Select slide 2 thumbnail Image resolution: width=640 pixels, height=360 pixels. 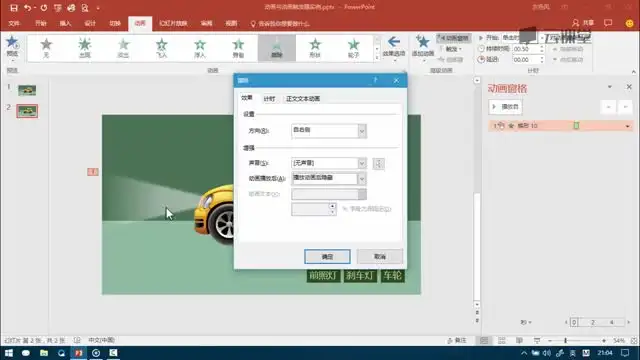[27, 111]
